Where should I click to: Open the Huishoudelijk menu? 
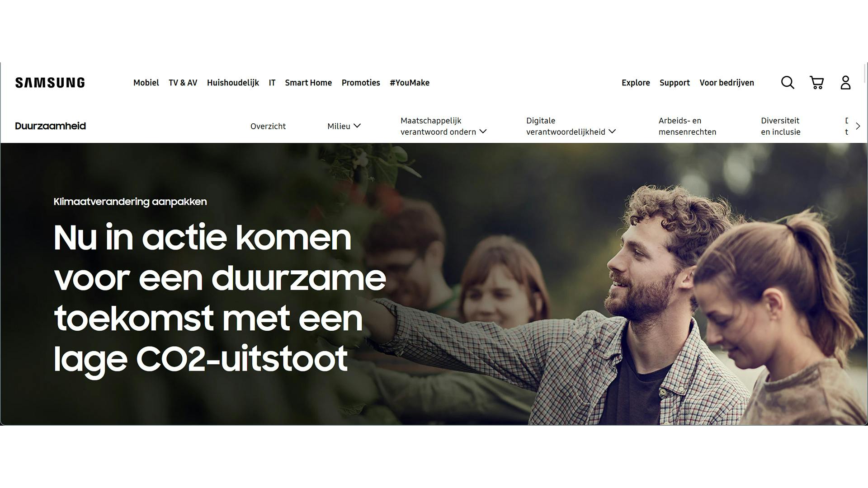(233, 83)
